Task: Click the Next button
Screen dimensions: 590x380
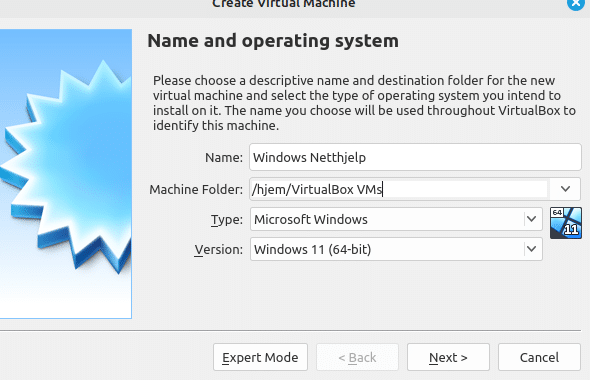Action: point(448,357)
